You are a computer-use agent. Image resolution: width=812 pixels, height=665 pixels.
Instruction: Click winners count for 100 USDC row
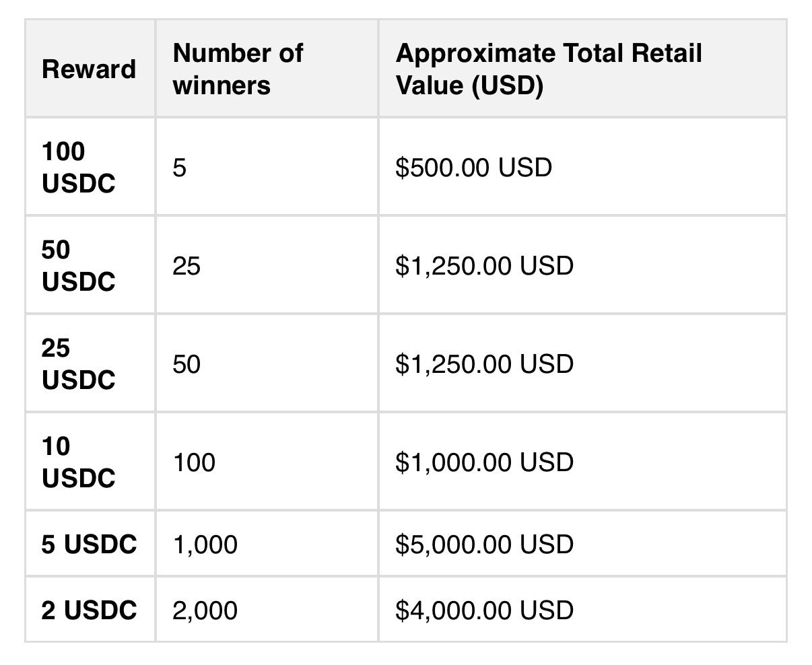(x=179, y=168)
